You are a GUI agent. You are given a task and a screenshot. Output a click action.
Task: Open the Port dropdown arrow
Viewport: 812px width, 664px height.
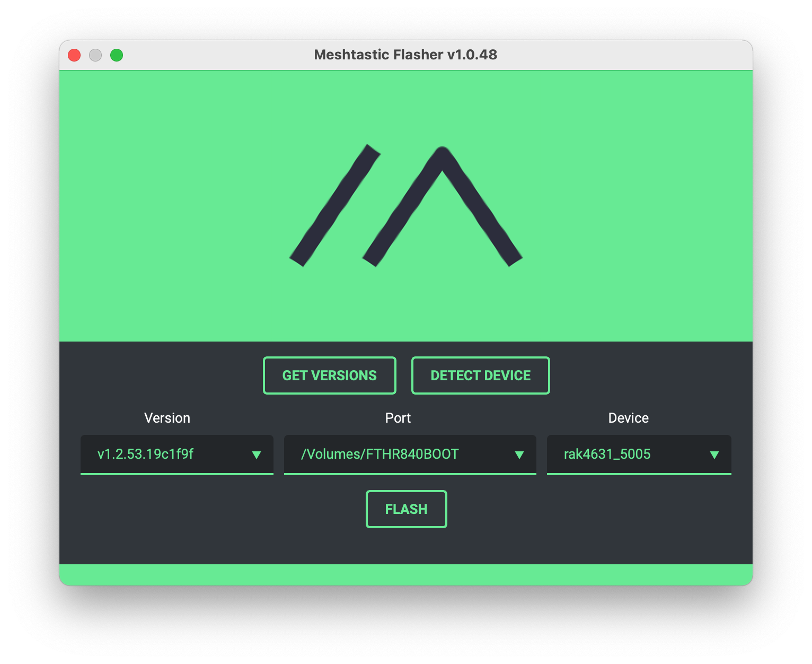[x=519, y=455]
